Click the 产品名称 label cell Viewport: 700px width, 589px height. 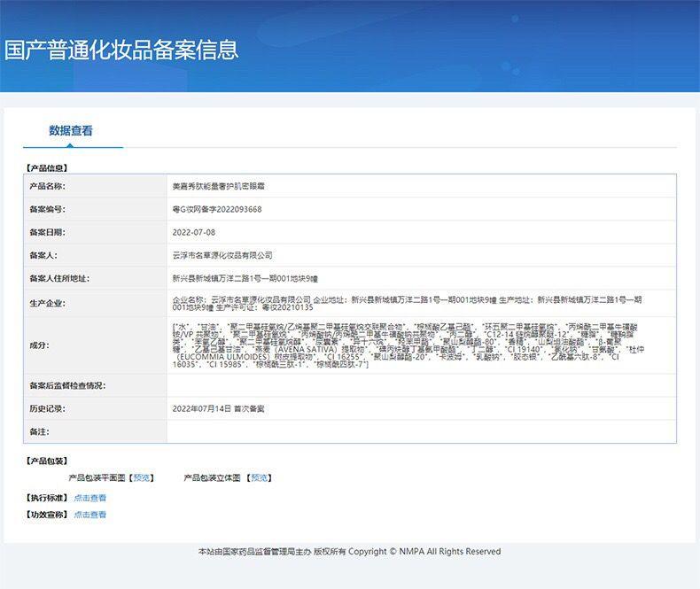coord(95,186)
